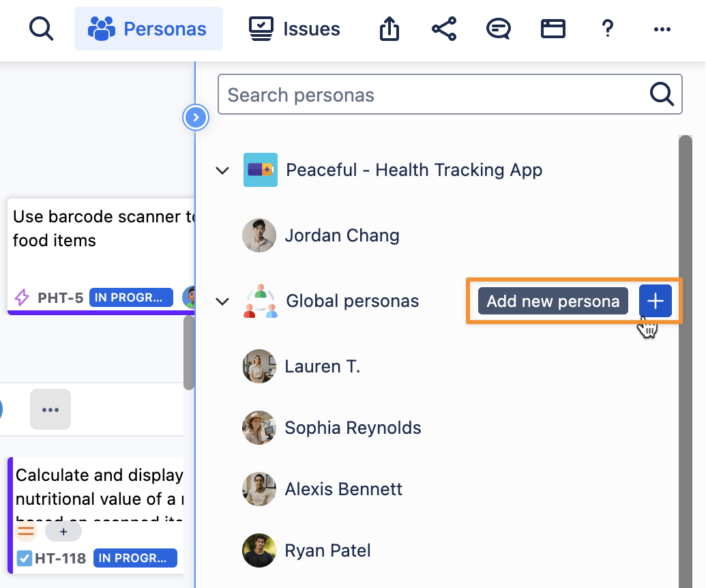Collapse the Global personas group
This screenshot has width=706, height=588.
(222, 302)
